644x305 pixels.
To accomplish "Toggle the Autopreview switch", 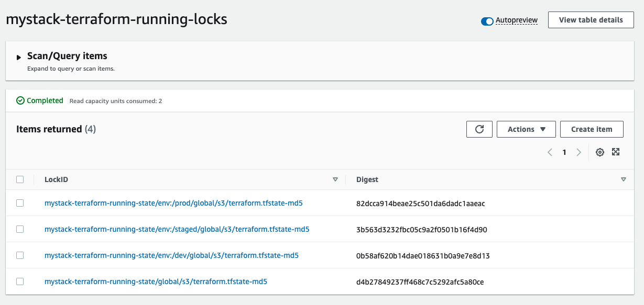I will point(487,21).
